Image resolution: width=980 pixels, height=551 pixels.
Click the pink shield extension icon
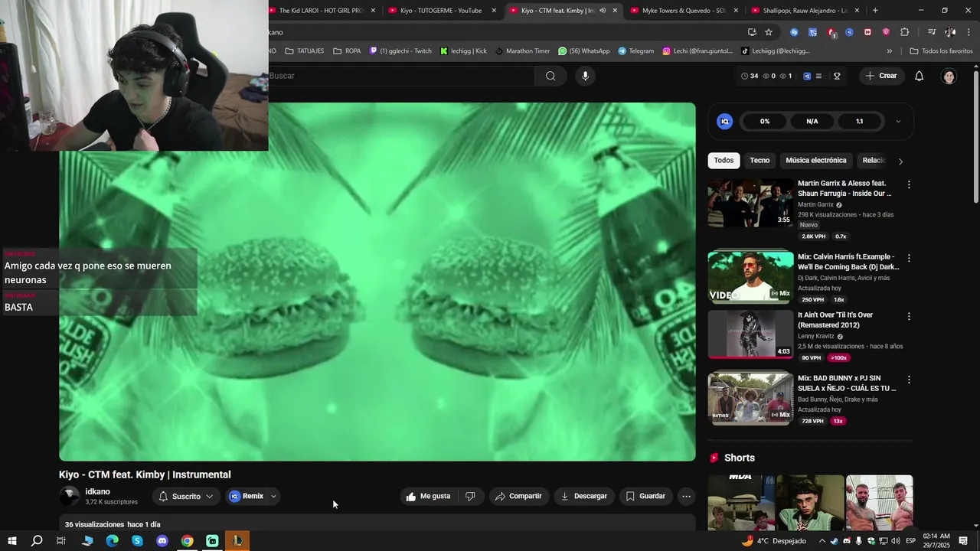886,32
